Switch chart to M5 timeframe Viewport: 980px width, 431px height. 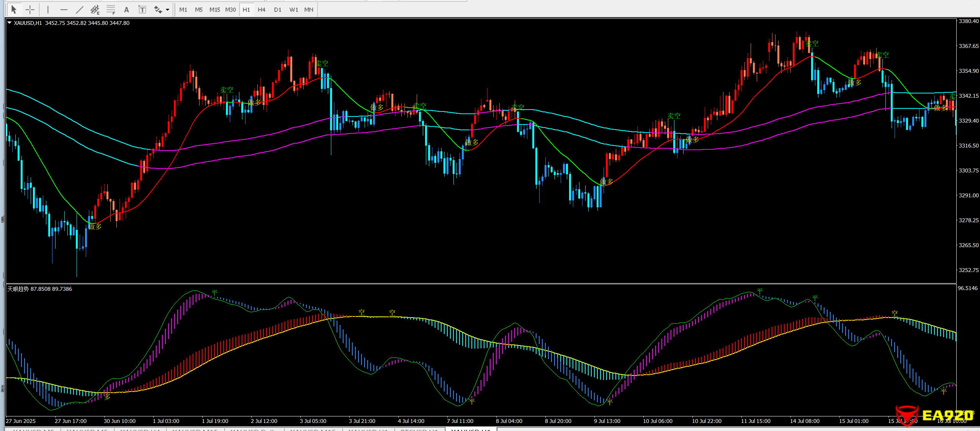click(x=199, y=10)
